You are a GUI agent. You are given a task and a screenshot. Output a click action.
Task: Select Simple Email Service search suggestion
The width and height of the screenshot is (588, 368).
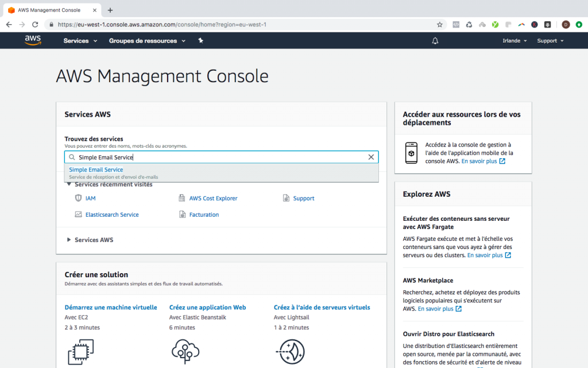[x=96, y=170]
